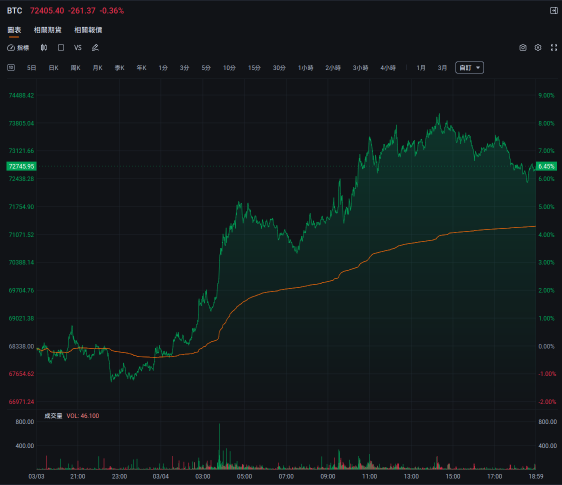Click the 9.00% percent axis label
This screenshot has height=485, width=562.
click(x=546, y=95)
